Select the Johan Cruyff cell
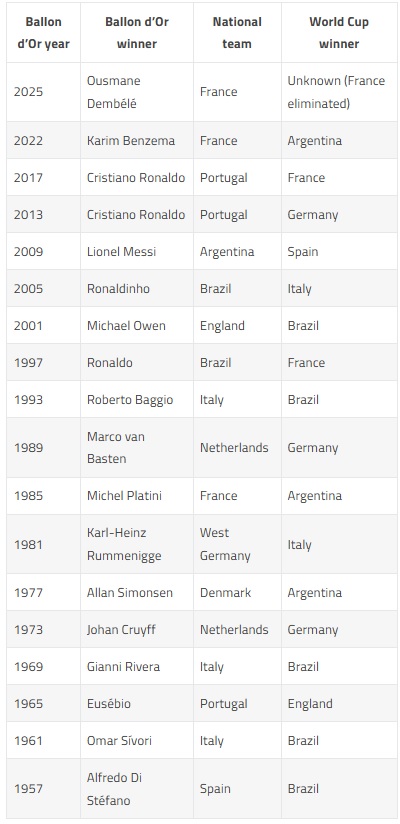Viewport: 400px width, 824px height. point(137,629)
